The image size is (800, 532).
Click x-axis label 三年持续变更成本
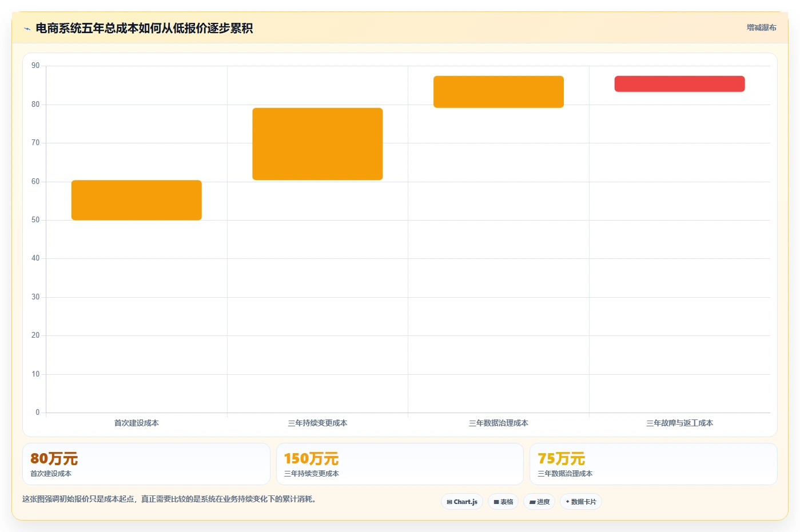pos(317,423)
